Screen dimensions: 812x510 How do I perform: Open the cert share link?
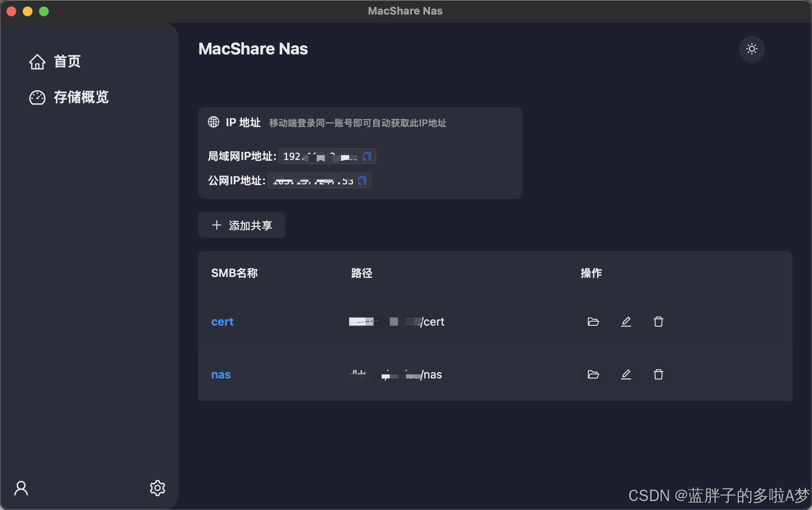pyautogui.click(x=222, y=322)
